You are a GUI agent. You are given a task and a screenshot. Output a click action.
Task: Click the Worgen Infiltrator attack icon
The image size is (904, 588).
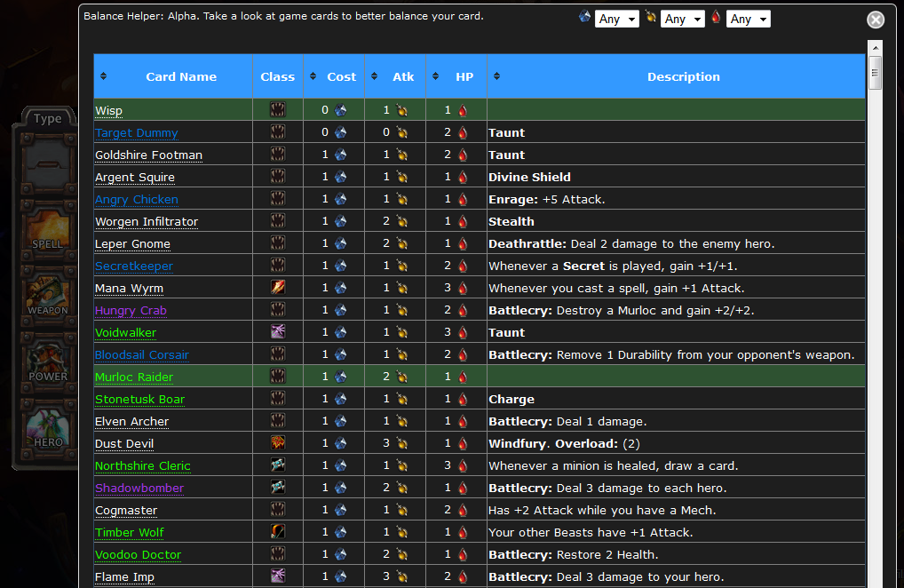[x=402, y=221]
